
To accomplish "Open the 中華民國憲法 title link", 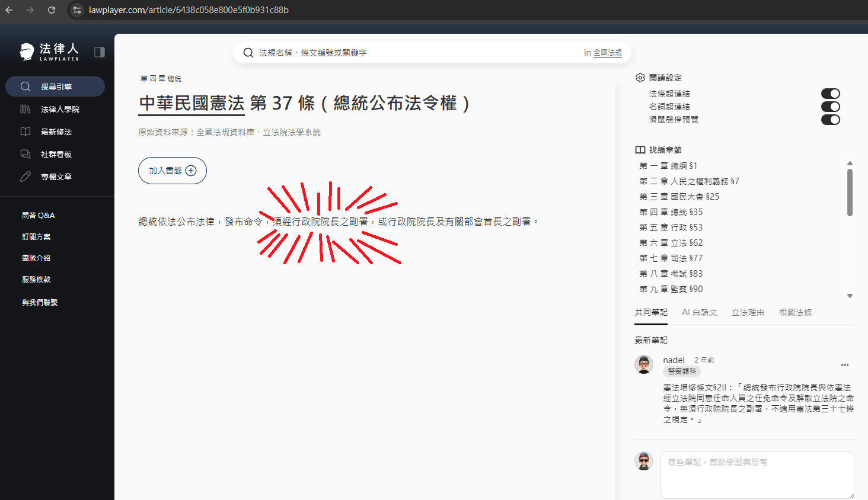I will (192, 104).
